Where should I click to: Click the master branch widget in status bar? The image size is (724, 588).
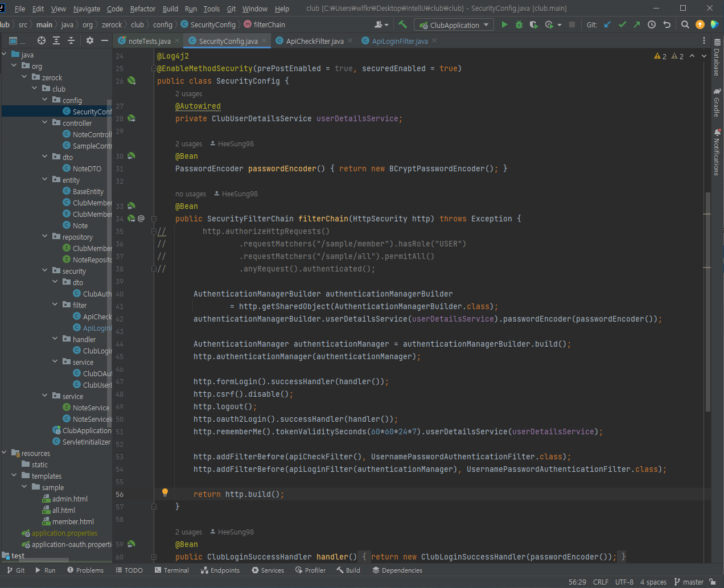689,582
